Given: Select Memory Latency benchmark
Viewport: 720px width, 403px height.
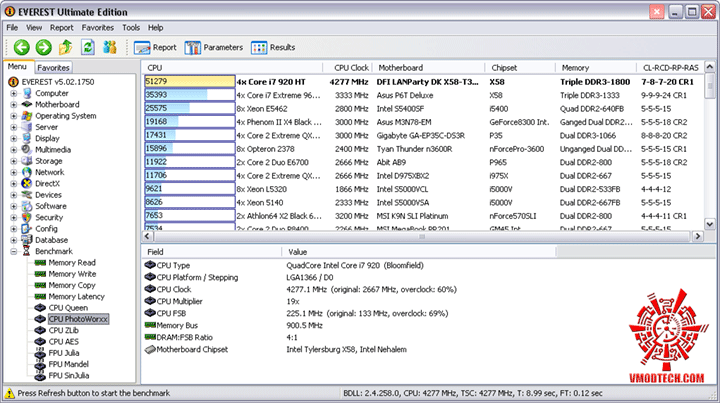Looking at the screenshot, I should click(76, 297).
